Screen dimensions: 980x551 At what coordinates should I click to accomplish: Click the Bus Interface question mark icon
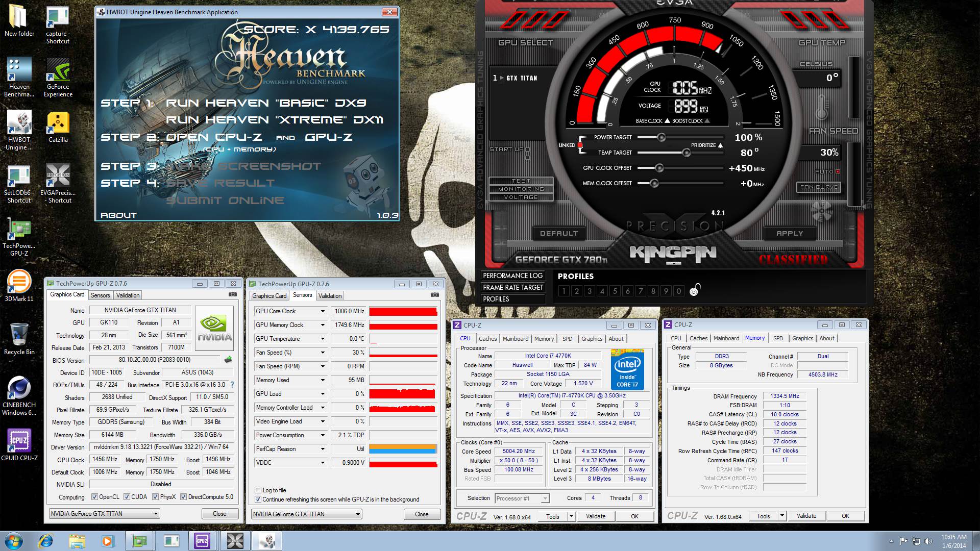232,385
